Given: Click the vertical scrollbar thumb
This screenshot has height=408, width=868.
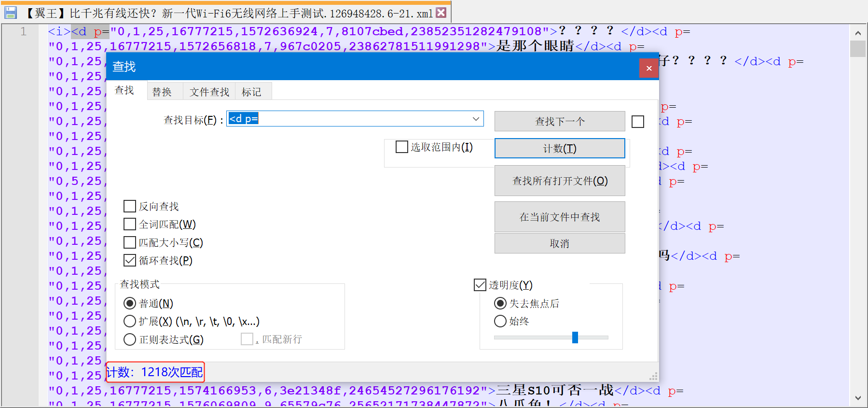Looking at the screenshot, I should [x=858, y=49].
